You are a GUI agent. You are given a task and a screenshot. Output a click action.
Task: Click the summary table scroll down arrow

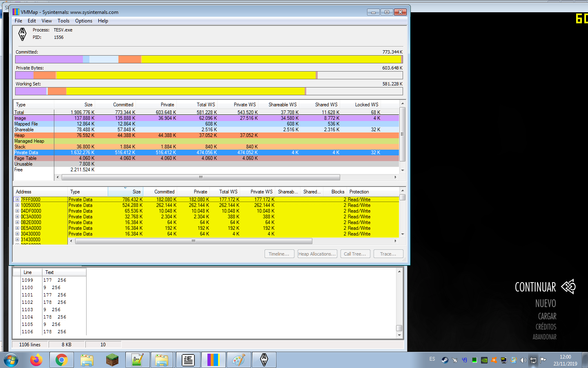(x=403, y=170)
